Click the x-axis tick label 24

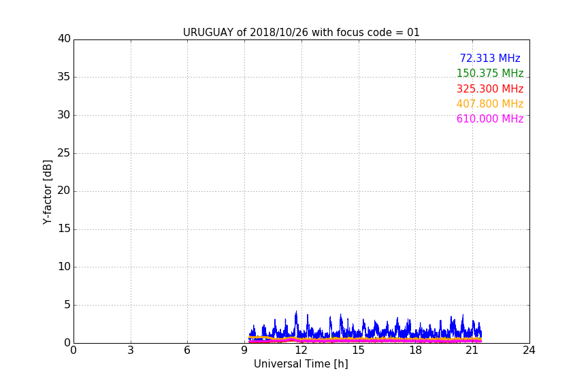click(x=529, y=350)
